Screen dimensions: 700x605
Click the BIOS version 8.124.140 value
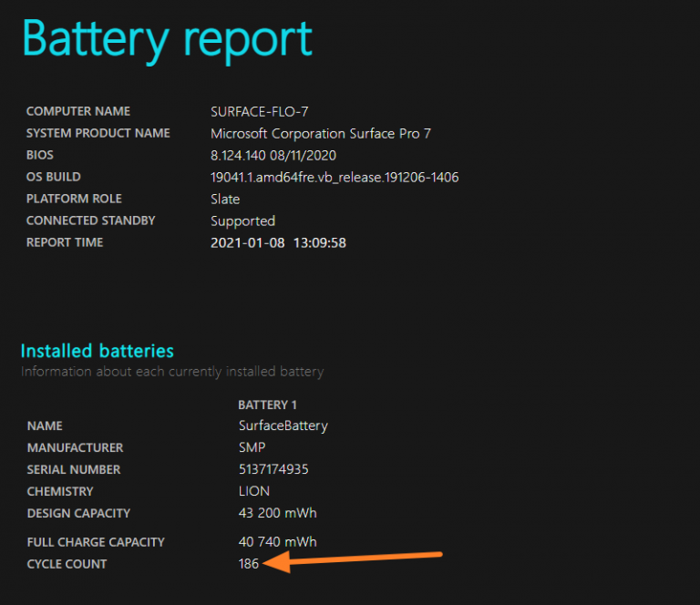[273, 155]
